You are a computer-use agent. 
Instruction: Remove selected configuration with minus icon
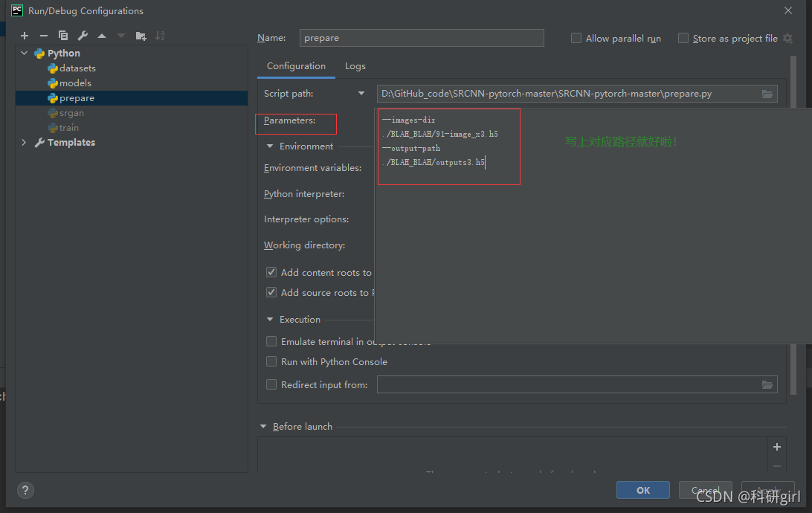pyautogui.click(x=43, y=36)
